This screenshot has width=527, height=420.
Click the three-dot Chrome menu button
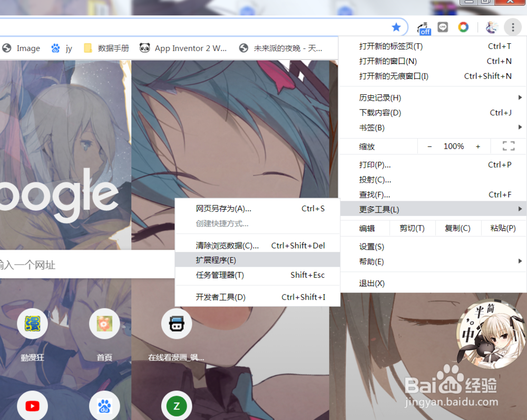[513, 27]
